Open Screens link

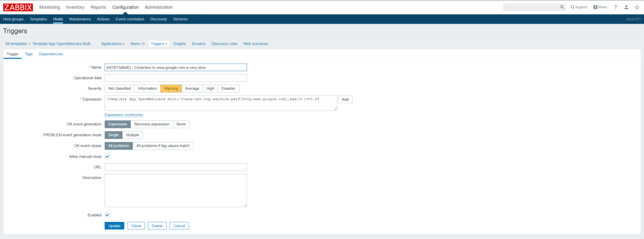coord(198,43)
